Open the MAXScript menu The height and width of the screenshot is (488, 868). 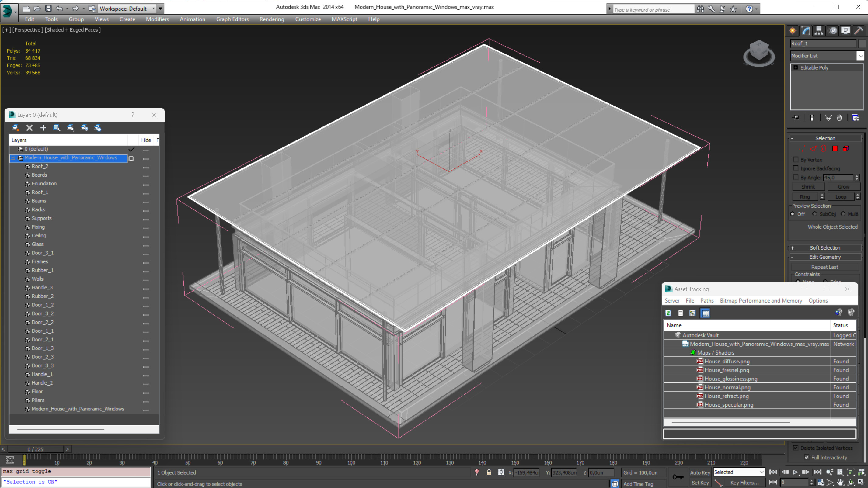coord(344,19)
